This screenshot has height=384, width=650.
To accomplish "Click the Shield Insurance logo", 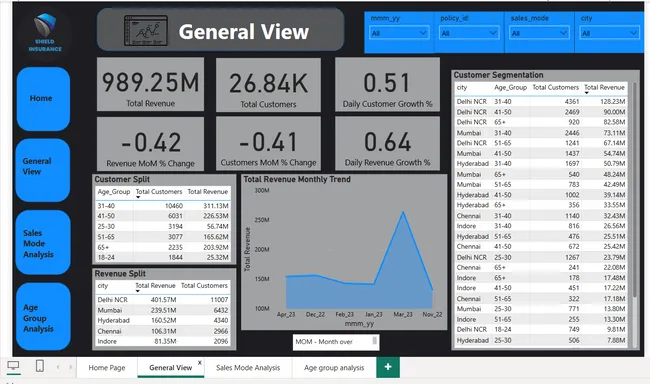I will tap(45, 32).
